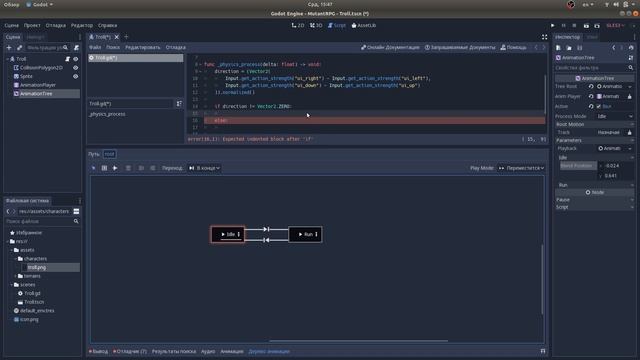Select the transition arrow from Idle to Run
This screenshot has width=640, height=360.
pyautogui.click(x=266, y=229)
